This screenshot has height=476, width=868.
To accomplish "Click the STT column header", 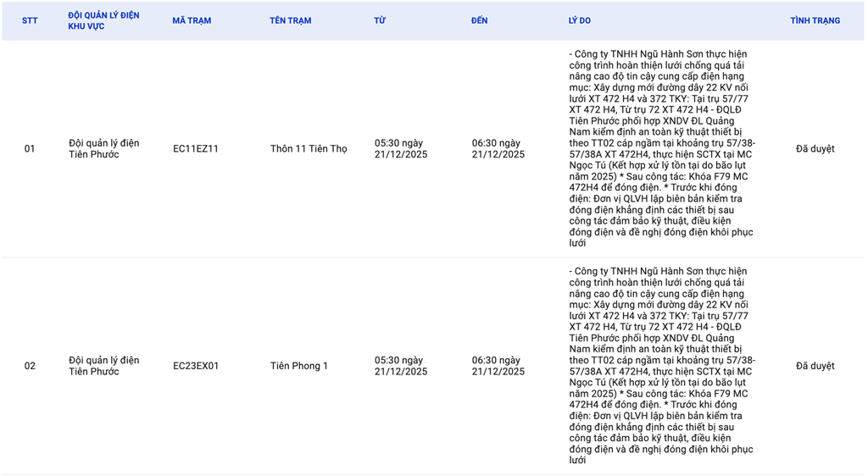I will point(30,21).
